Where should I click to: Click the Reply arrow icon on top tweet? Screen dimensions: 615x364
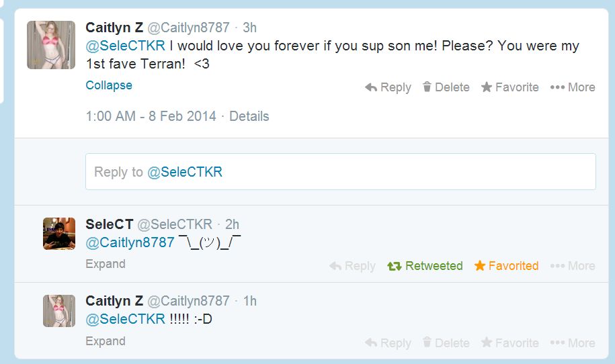click(x=371, y=87)
